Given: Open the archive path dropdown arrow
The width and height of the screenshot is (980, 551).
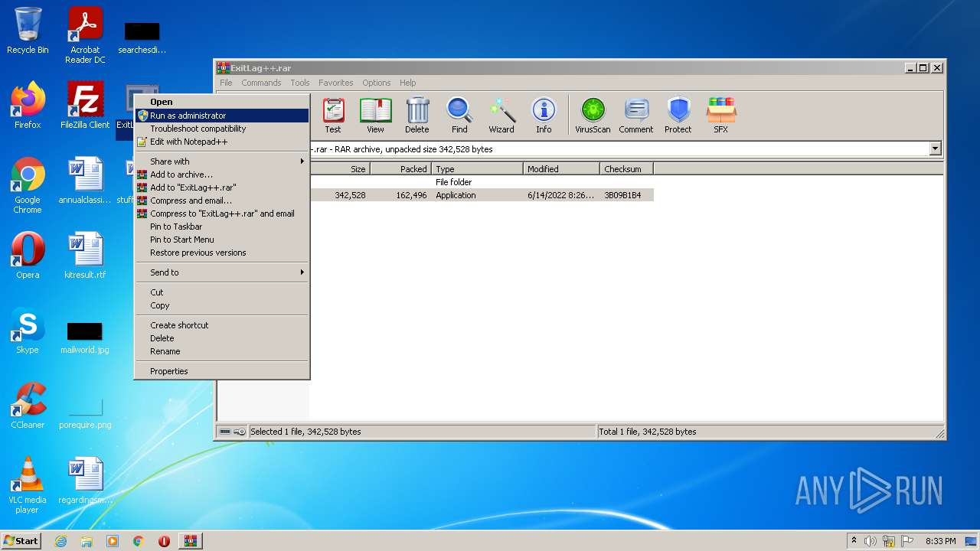Looking at the screenshot, I should tap(935, 149).
